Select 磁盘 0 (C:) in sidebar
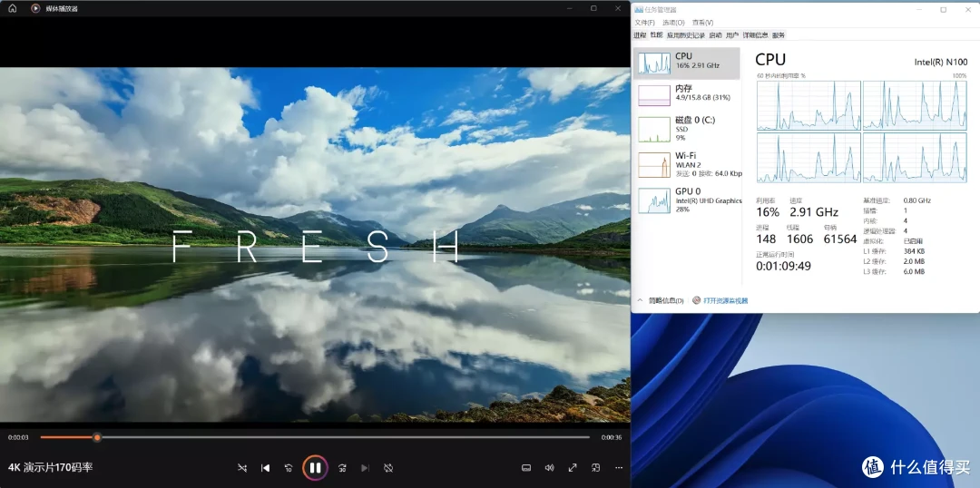Screen dimensions: 980x488 pyautogui.click(x=686, y=129)
